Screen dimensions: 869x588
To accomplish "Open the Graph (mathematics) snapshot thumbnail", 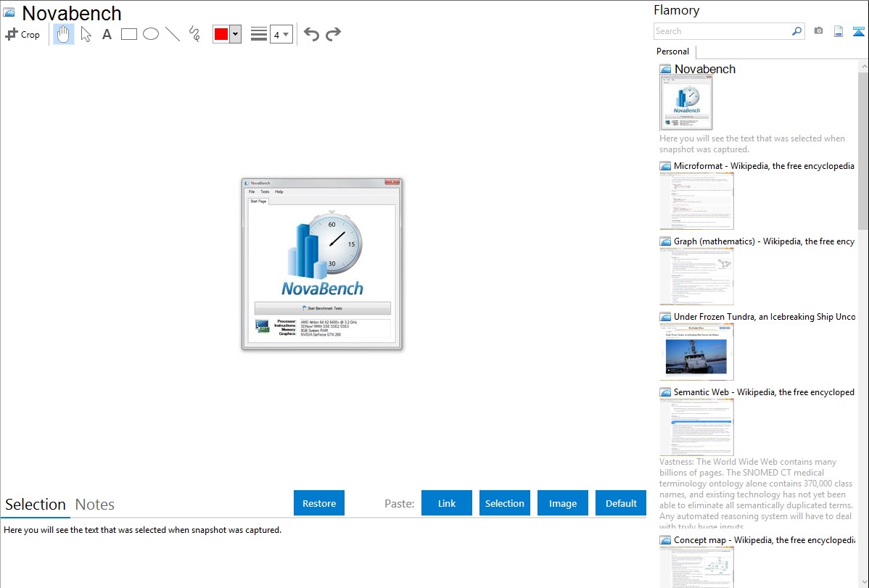I will pos(696,276).
